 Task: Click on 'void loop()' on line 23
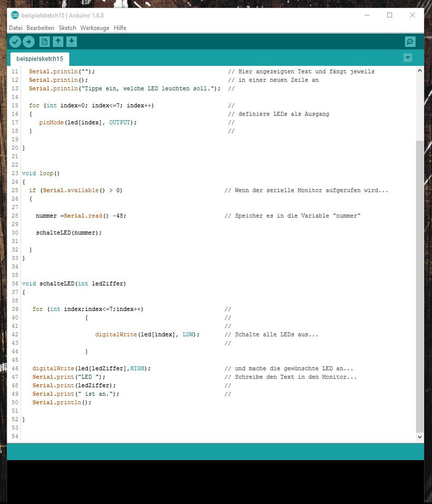click(41, 173)
